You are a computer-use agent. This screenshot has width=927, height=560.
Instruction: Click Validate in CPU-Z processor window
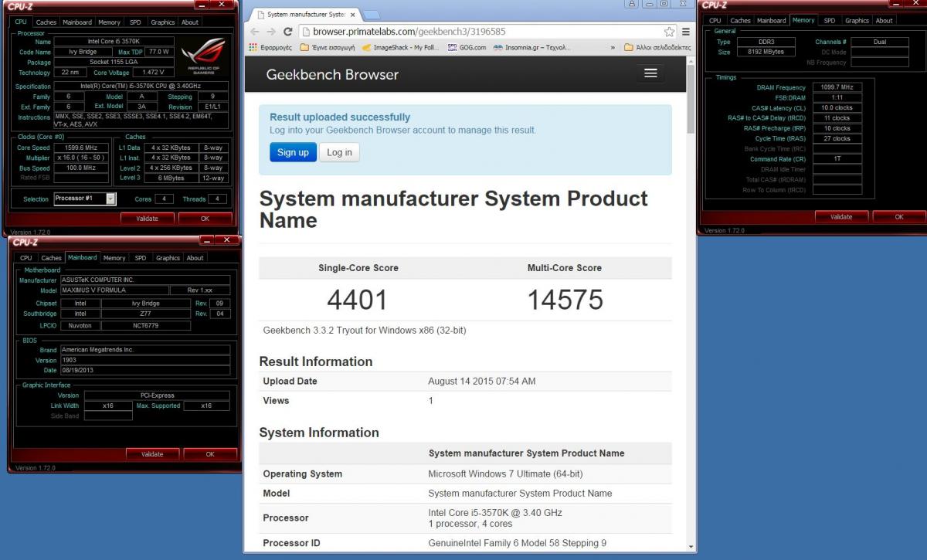click(147, 219)
